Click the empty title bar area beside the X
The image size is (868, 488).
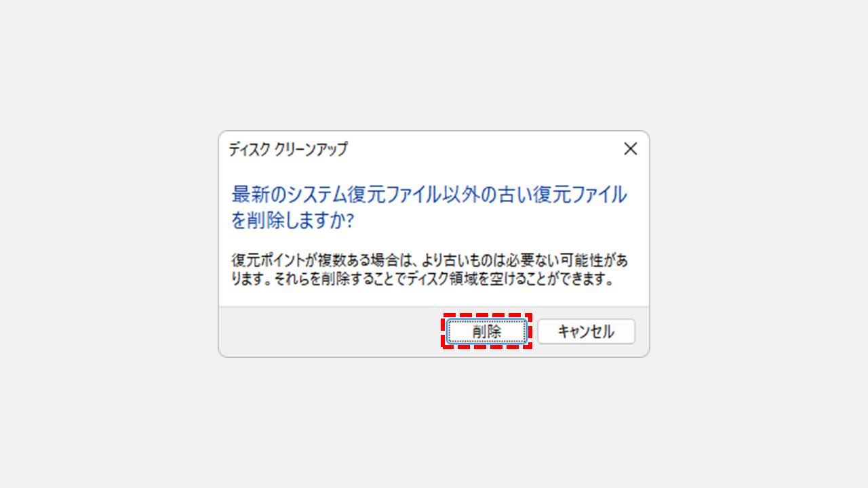click(x=481, y=149)
